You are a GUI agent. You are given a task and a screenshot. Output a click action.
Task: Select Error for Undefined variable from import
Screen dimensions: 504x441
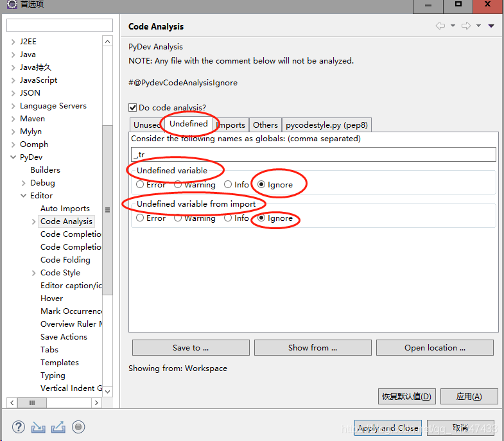tap(140, 218)
